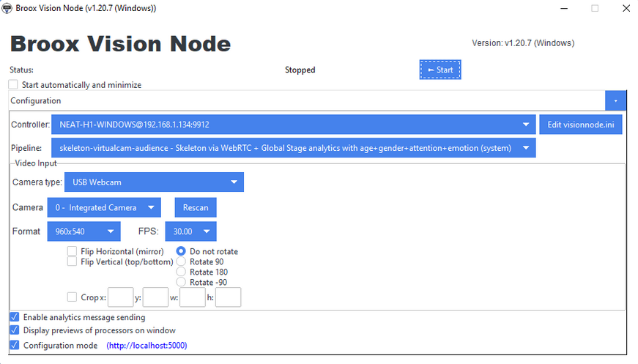
Task: Select Do not rotate option
Action: (181, 251)
